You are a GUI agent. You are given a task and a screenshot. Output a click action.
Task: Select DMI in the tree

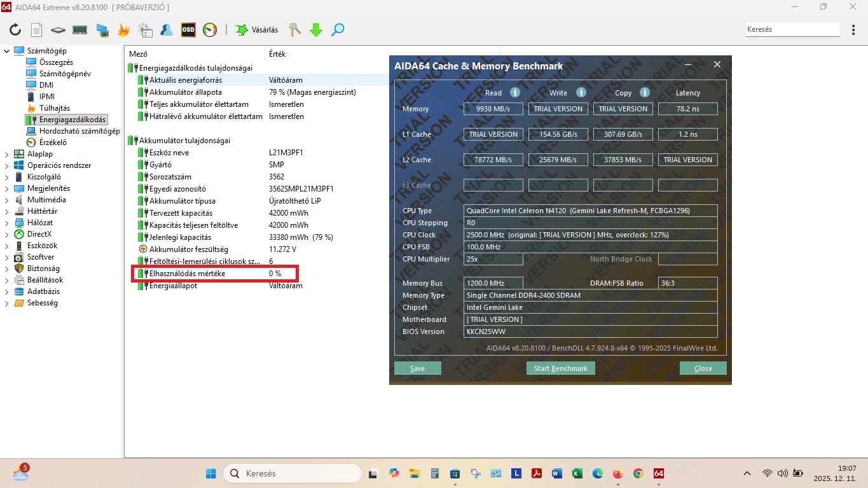(46, 85)
